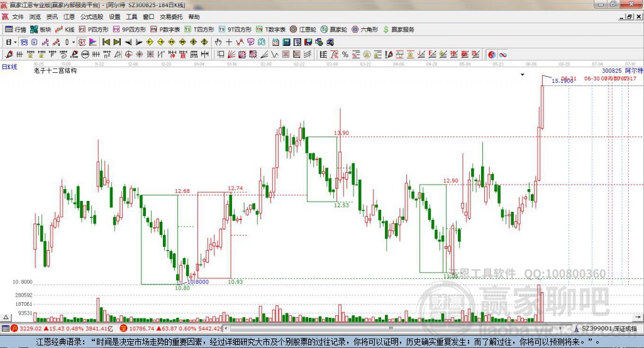Image resolution: width=644 pixels, height=348 pixels.
Task: Jump to last bar icon
Action: pos(117,42)
